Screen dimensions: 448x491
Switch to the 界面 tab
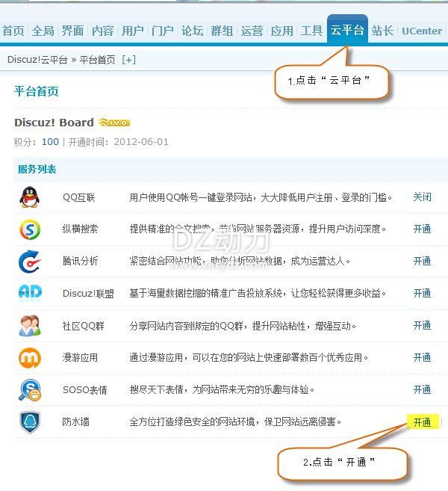72,31
